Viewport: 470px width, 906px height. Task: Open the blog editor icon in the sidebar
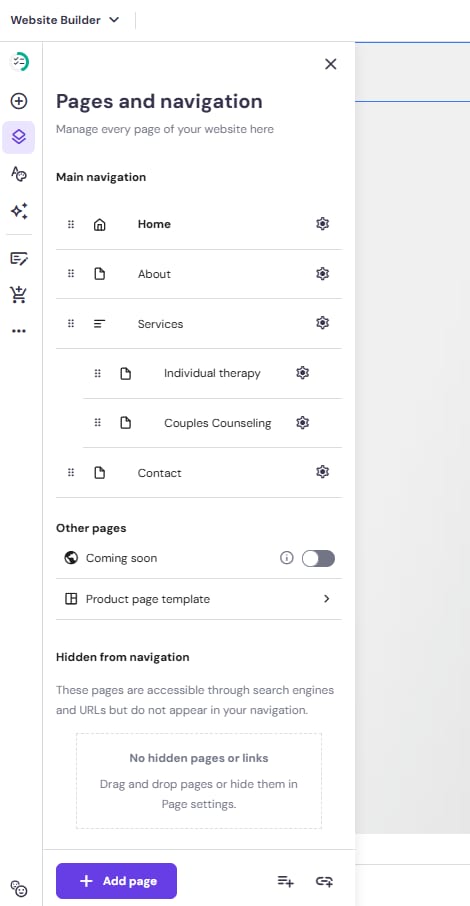[x=19, y=258]
